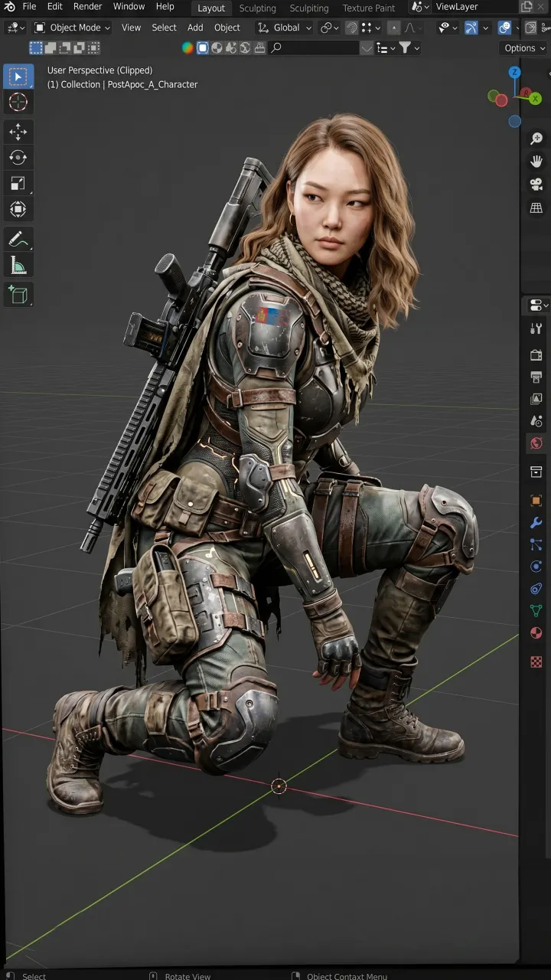Select the Select Box tool

[18, 77]
